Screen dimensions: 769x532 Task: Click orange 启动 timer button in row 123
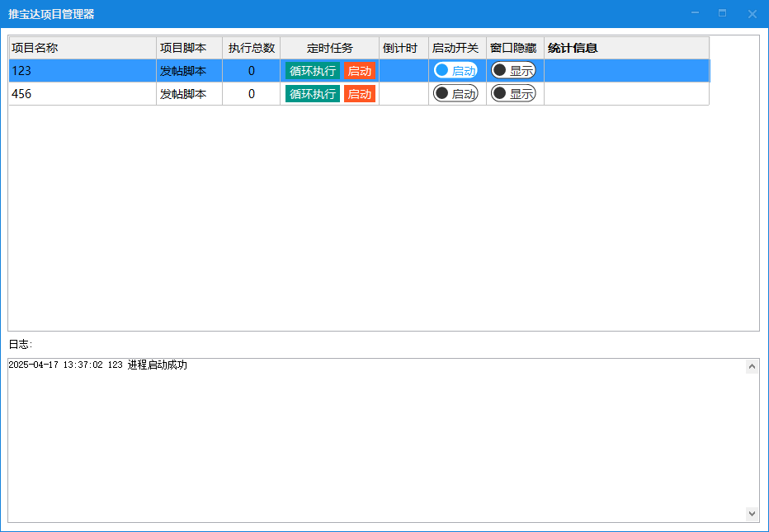[360, 71]
